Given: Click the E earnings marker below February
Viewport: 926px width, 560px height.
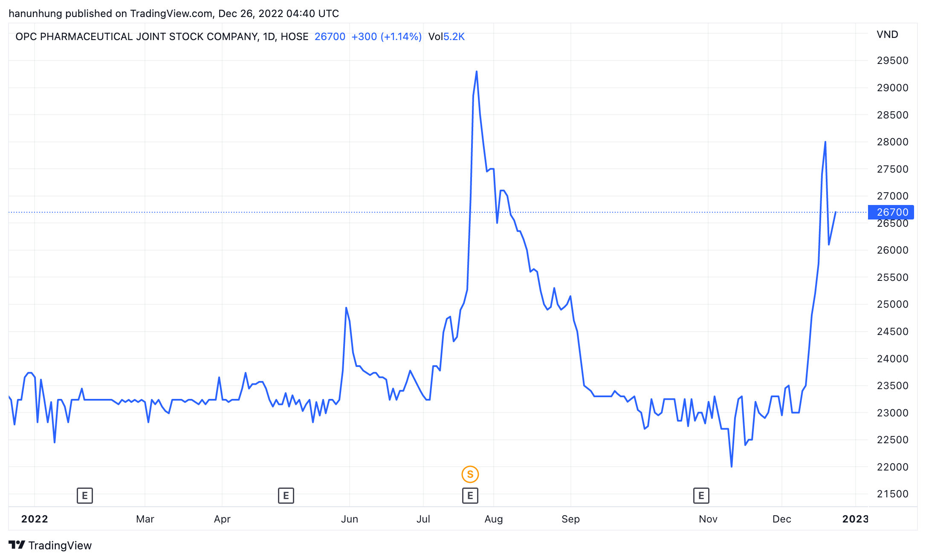Looking at the screenshot, I should pyautogui.click(x=84, y=496).
